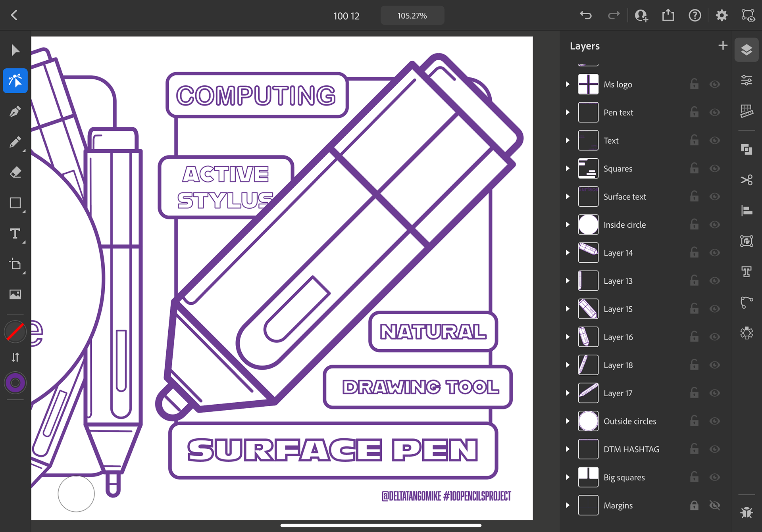Redo the last action

(x=614, y=15)
